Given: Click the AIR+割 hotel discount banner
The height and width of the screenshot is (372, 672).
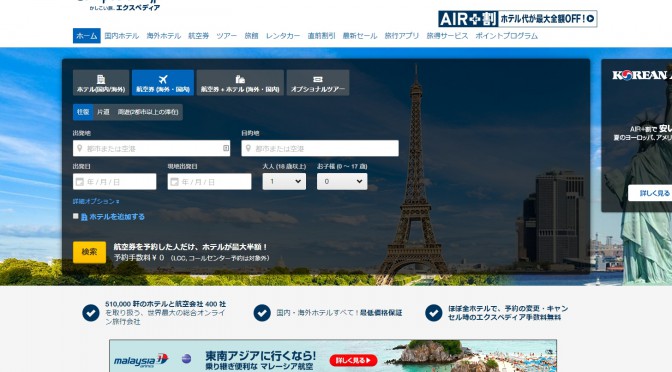Looking at the screenshot, I should click(518, 19).
